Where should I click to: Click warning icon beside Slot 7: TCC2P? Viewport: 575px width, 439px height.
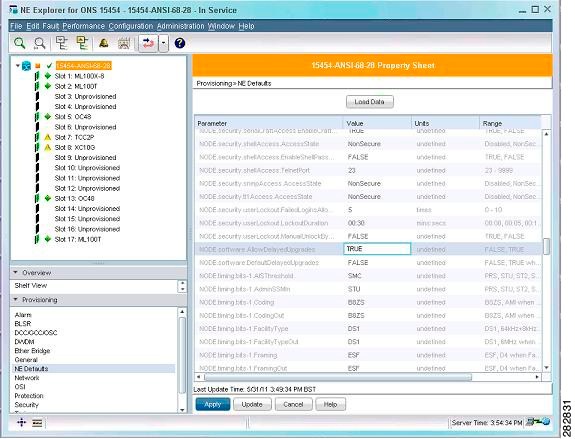pyautogui.click(x=48, y=137)
